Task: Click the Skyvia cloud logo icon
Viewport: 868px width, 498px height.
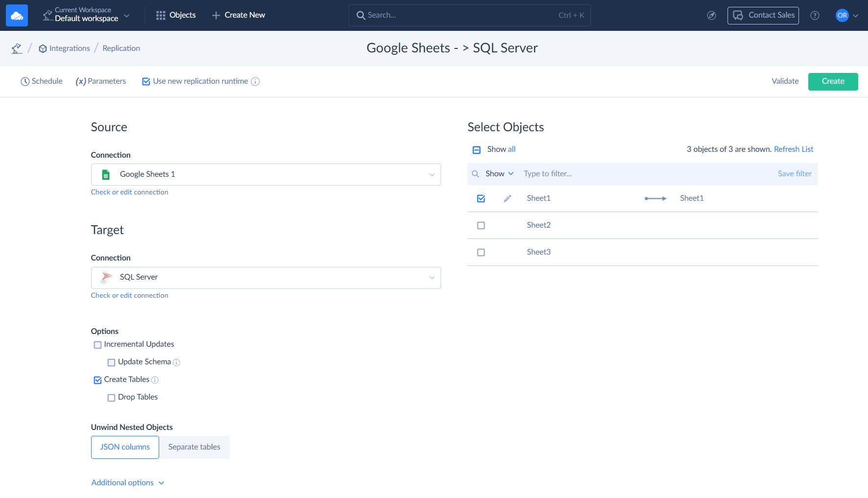Action: click(x=17, y=15)
